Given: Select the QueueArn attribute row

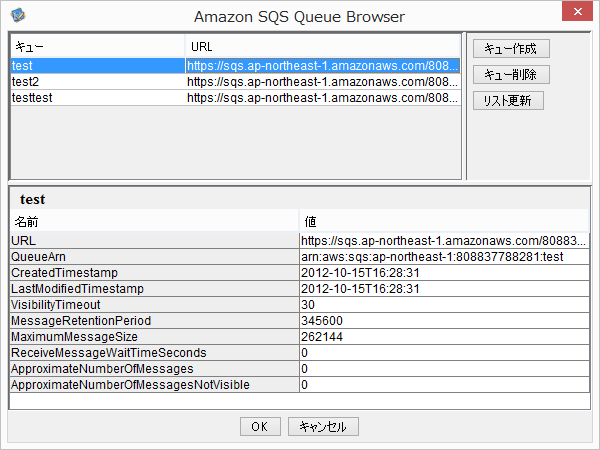Looking at the screenshot, I should point(154,257).
